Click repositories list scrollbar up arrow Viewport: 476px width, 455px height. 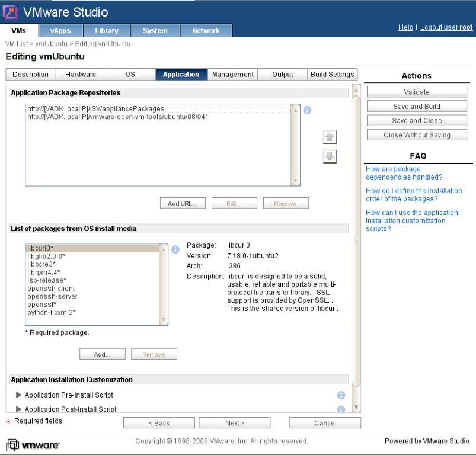pos(295,110)
